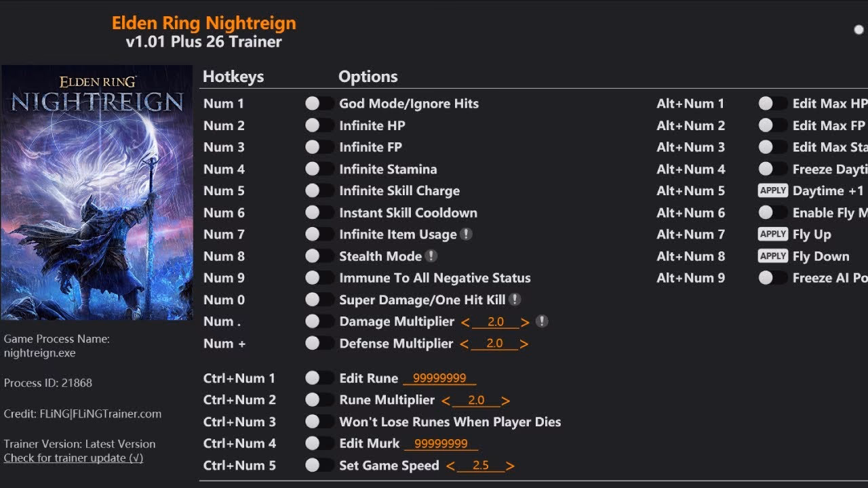Lower Game Speed with left arrow
This screenshot has height=488, width=868.
click(x=450, y=466)
